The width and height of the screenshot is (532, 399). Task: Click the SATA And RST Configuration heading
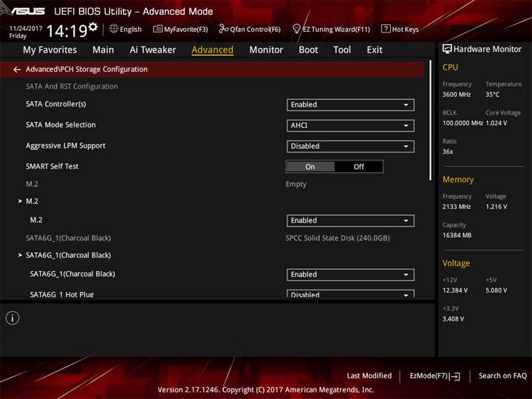coord(72,86)
